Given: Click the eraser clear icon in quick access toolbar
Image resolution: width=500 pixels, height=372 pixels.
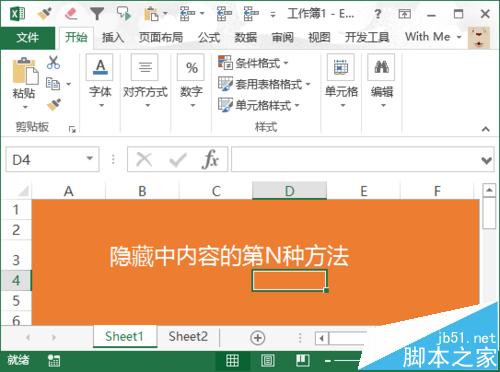Looking at the screenshot, I should pyautogui.click(x=71, y=14).
